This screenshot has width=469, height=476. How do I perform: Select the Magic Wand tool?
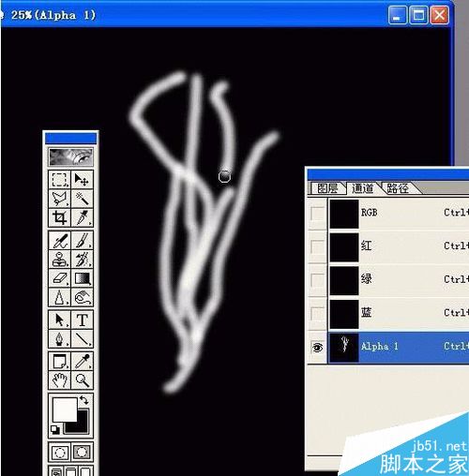[x=82, y=198]
